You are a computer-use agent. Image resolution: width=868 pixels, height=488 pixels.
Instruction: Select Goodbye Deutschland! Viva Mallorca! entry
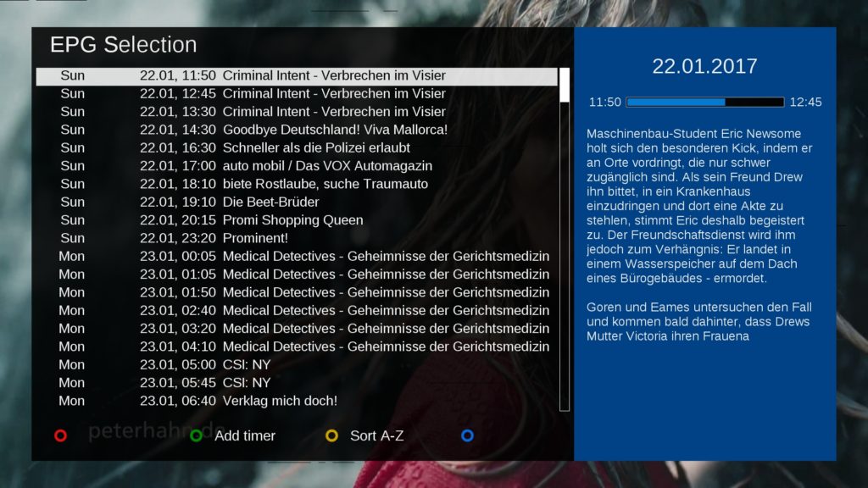297,130
